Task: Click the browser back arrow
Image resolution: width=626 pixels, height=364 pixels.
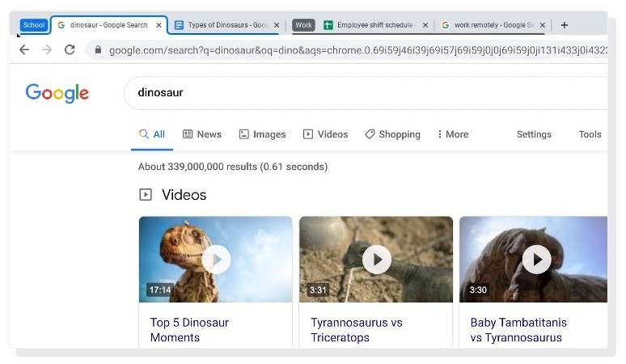Action: pyautogui.click(x=24, y=50)
